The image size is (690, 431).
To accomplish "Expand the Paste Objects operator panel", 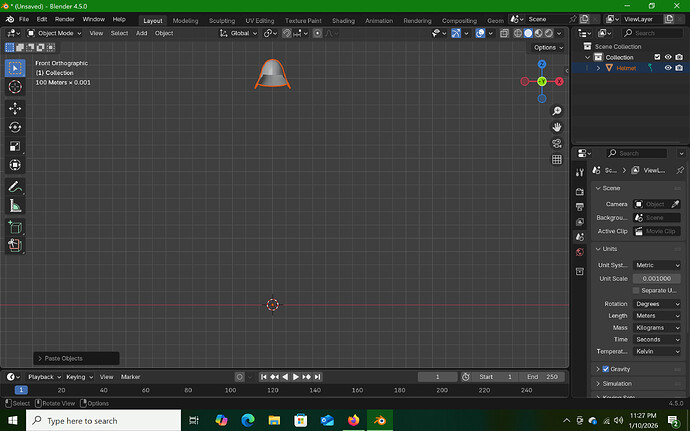I will [x=76, y=358].
